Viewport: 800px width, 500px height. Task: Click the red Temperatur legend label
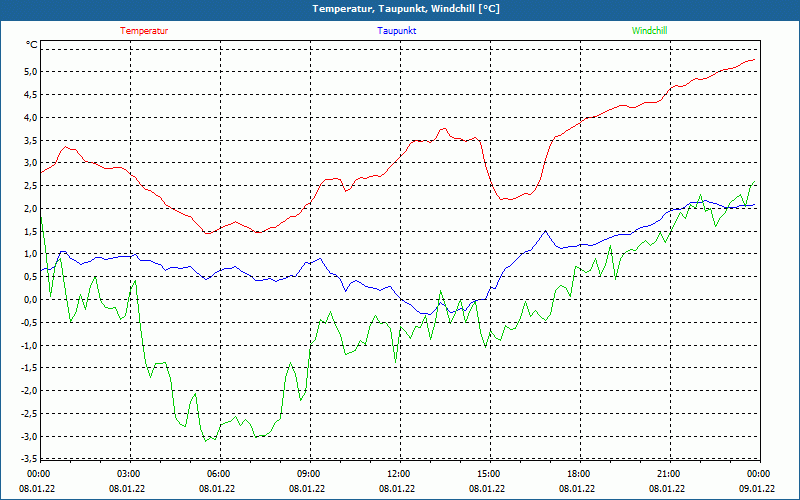pyautogui.click(x=144, y=31)
